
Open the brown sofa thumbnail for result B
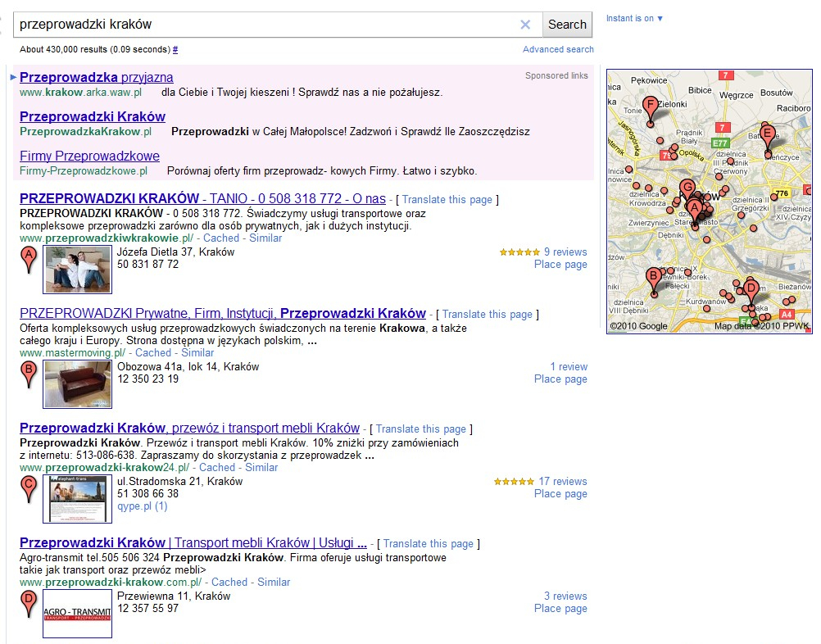pos(78,384)
